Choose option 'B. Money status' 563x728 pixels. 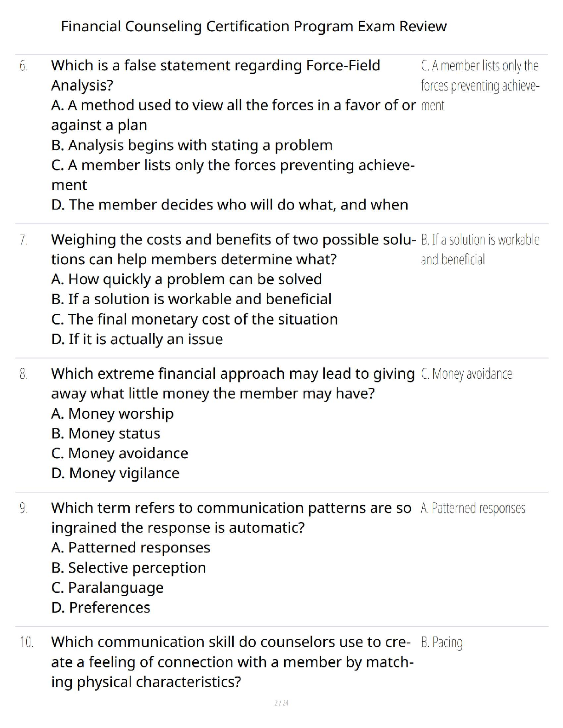point(106,433)
